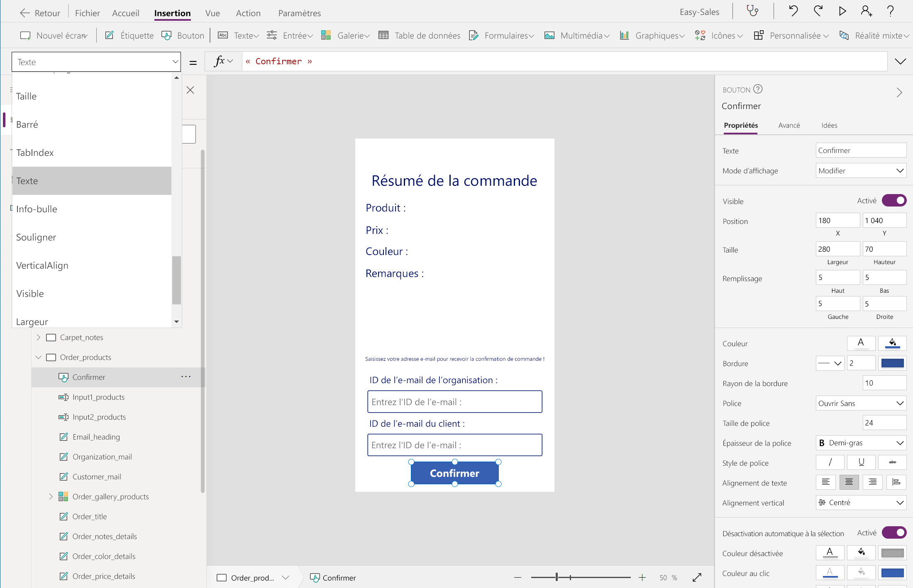Toggle italic font style
Viewport: 913px width, 588px height.
point(830,462)
